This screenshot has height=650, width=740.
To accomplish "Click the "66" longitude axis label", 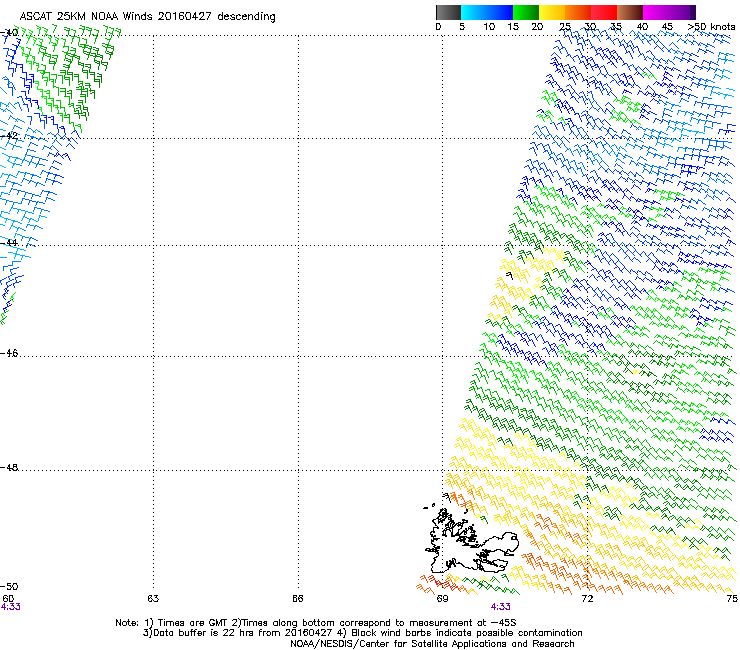I will (297, 599).
